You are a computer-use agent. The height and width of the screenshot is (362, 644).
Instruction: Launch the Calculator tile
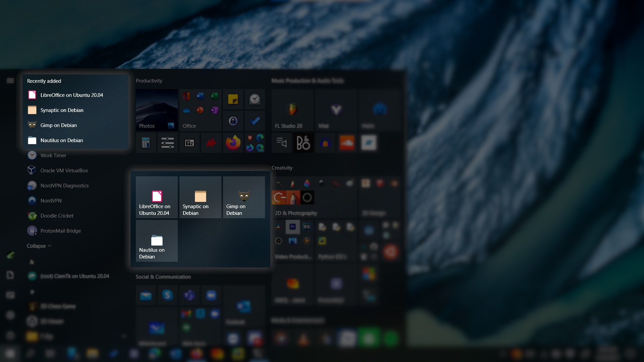(146, 142)
